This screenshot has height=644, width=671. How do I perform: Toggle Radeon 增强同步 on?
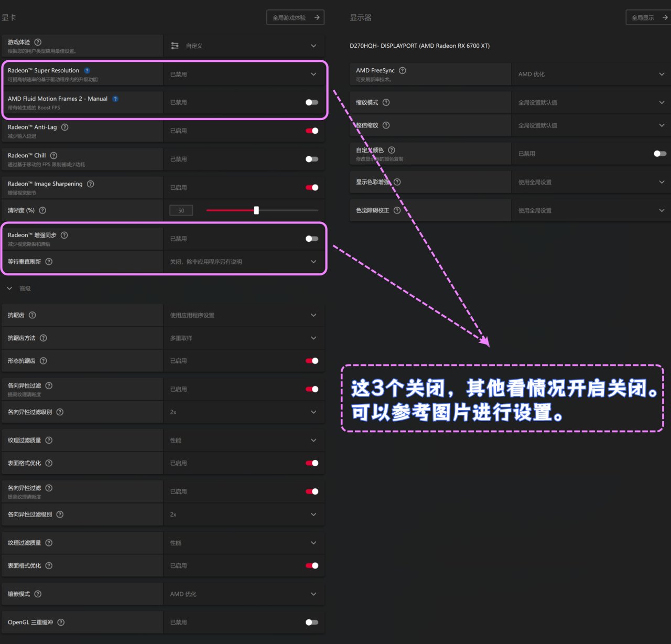[312, 239]
